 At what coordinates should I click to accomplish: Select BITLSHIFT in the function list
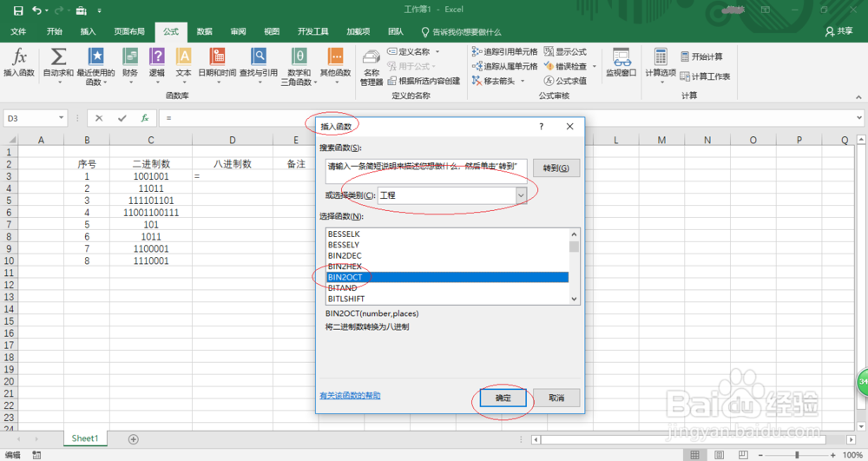447,299
